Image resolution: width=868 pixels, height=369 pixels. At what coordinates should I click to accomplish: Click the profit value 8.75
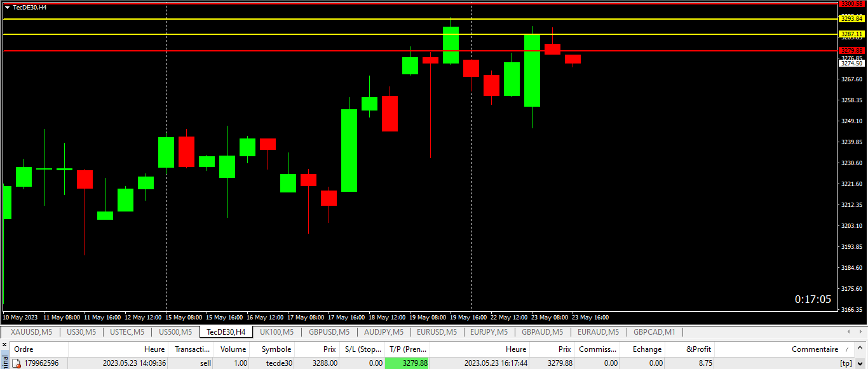pyautogui.click(x=705, y=363)
